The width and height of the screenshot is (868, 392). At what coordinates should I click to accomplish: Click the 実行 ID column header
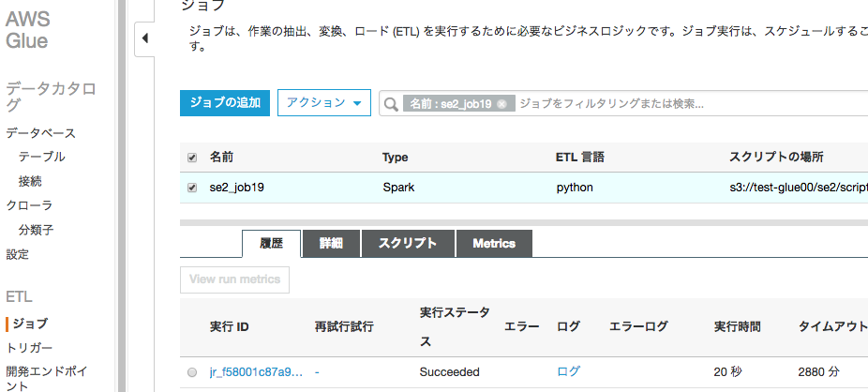click(229, 327)
